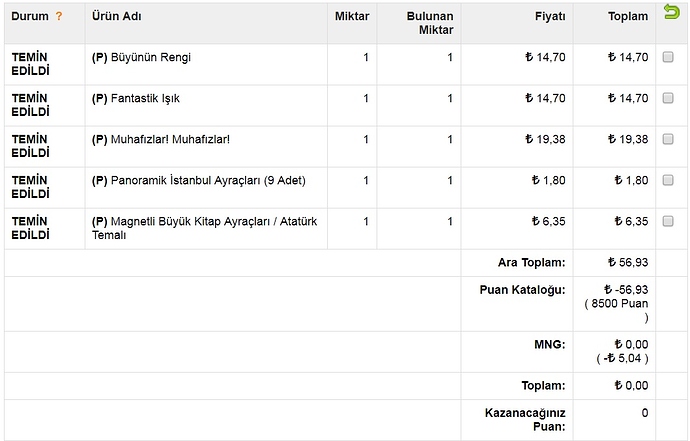Check the Muhafızlar! Muhafızlar! row checkbox
This screenshot has width=690, height=441.
[x=668, y=139]
